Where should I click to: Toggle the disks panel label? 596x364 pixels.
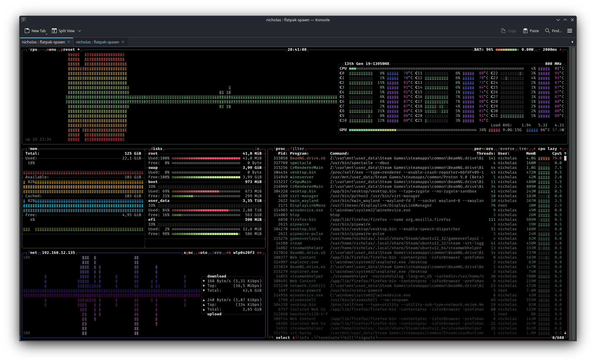pos(157,149)
